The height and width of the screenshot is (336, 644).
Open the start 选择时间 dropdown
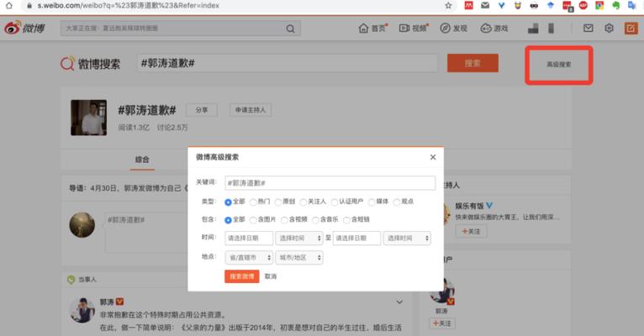pyautogui.click(x=299, y=238)
